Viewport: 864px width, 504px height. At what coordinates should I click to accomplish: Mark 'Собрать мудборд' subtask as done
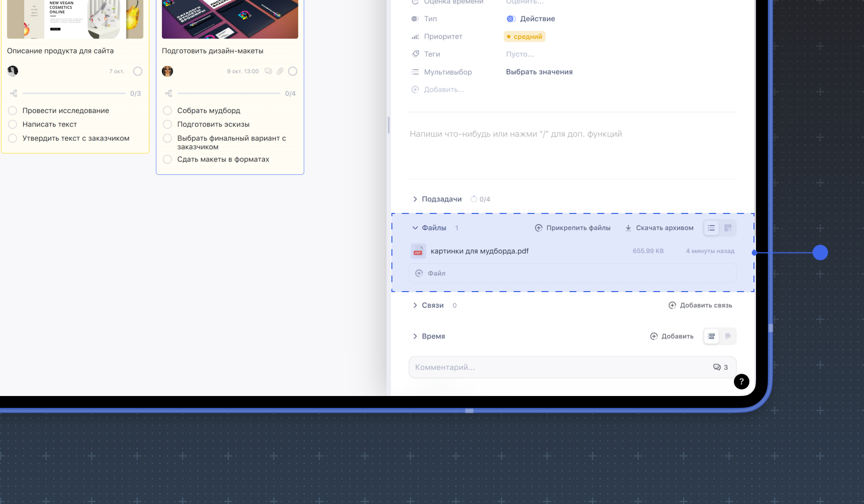tap(167, 111)
